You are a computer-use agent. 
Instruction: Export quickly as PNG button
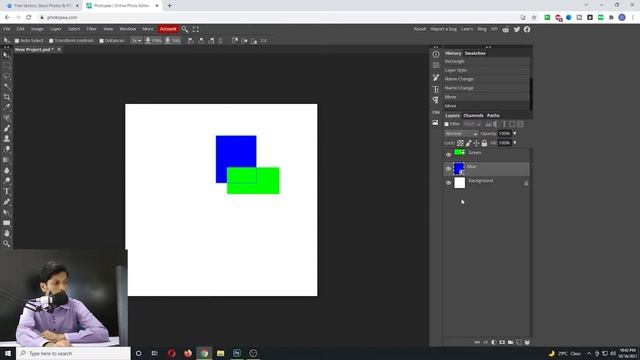coord(153,41)
